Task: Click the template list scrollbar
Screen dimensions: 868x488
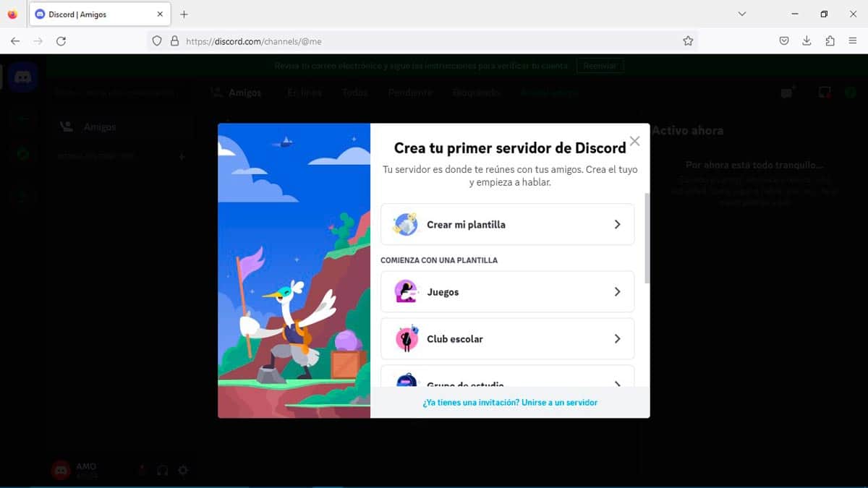Action: coord(647,238)
